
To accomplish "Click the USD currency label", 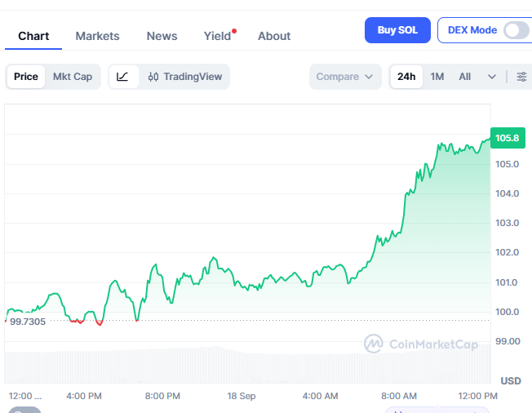I will click(511, 381).
